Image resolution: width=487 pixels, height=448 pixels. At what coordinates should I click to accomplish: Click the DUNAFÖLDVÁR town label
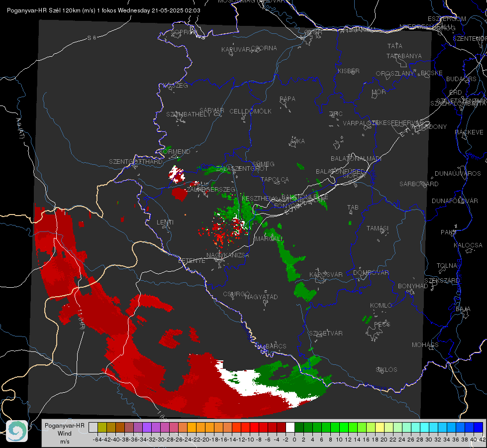click(455, 201)
